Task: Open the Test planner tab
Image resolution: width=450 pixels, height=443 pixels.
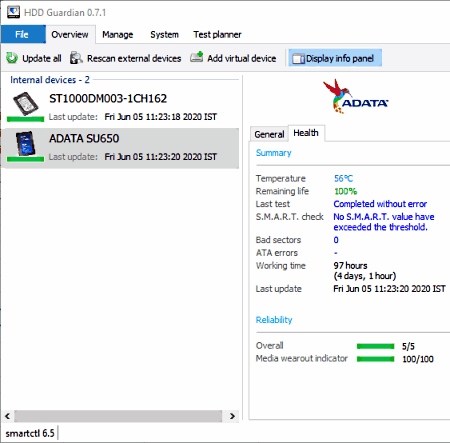Action: [217, 34]
